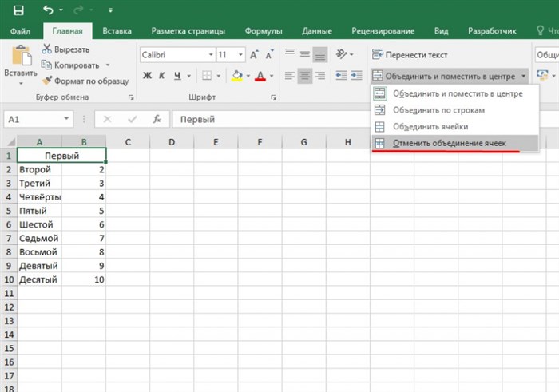Open the Файл tab
Screen dimensions: 559x392
coord(20,31)
